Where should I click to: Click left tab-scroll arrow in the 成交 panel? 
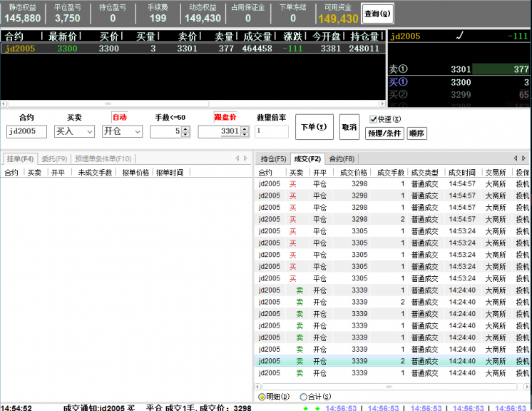[x=516, y=158]
